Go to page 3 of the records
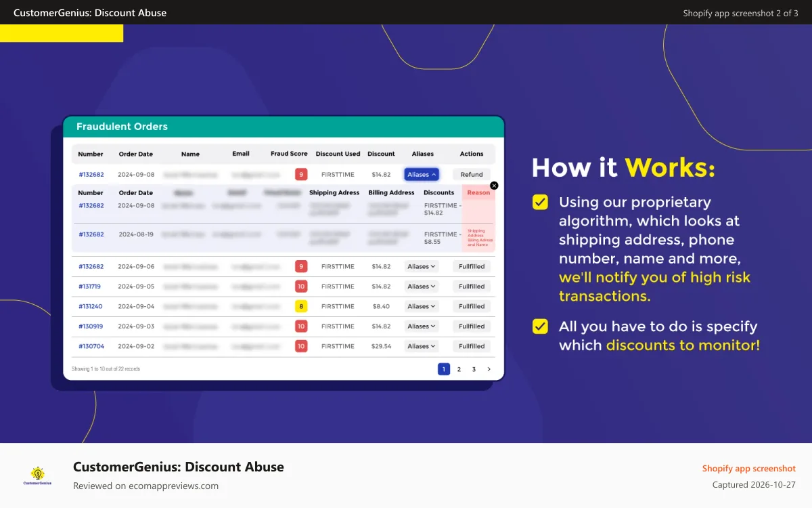Viewport: 812px width, 508px height. [x=474, y=369]
